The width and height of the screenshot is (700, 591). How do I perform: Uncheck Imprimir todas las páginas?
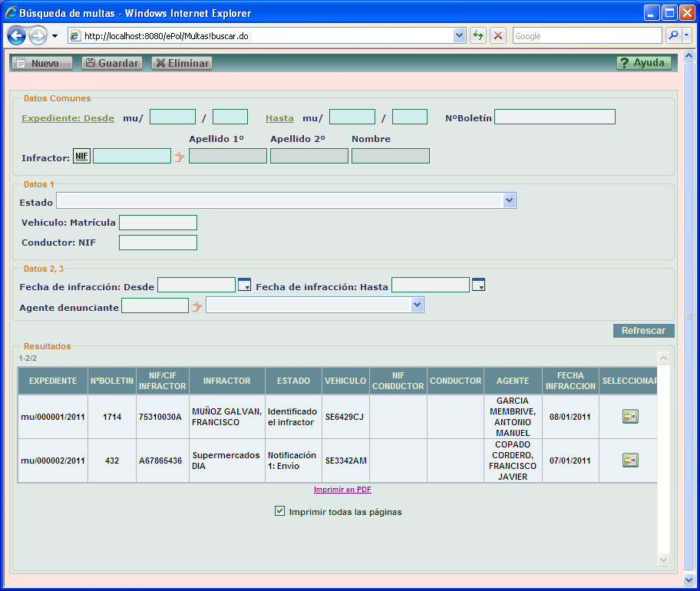[x=279, y=511]
